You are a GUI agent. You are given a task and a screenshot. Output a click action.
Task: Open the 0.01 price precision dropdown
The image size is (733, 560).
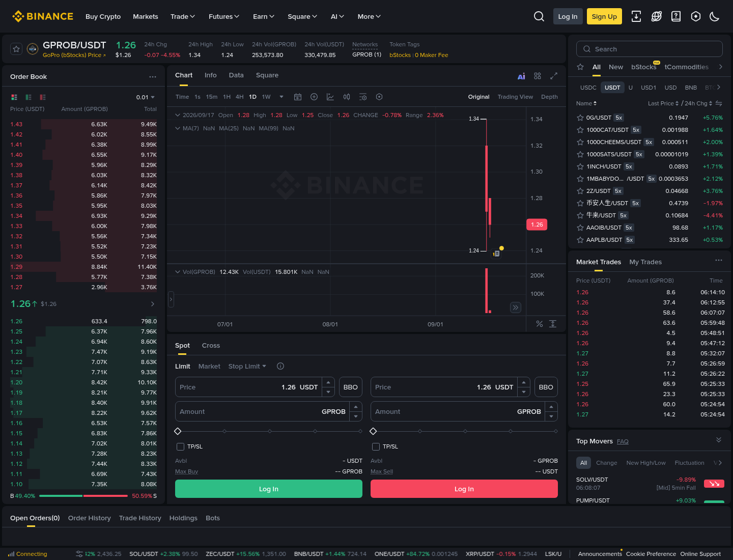146,97
